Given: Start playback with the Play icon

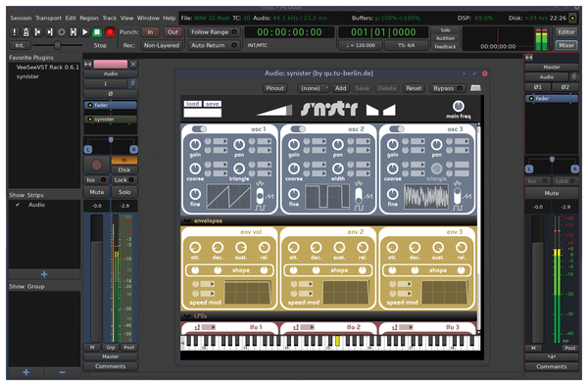Looking at the screenshot, I should (85, 32).
